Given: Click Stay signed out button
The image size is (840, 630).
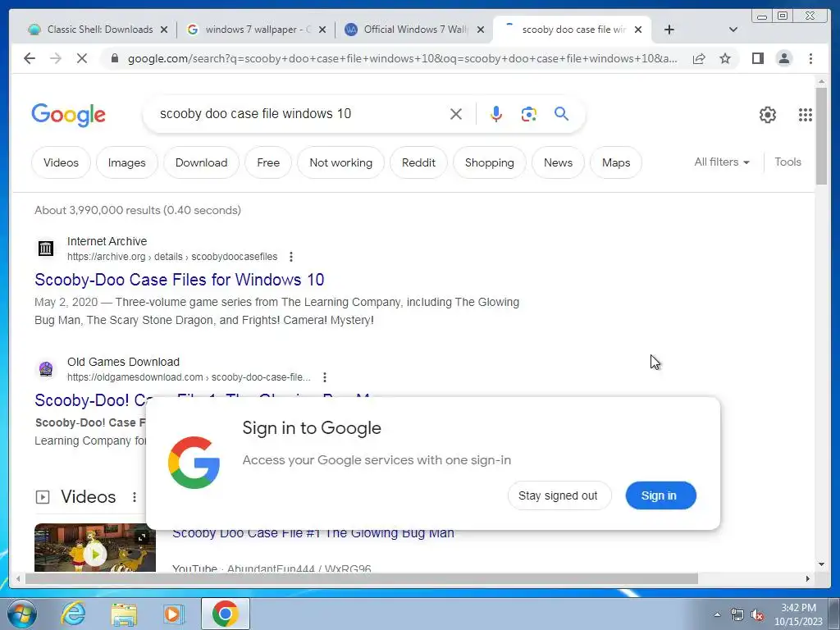Looking at the screenshot, I should [x=558, y=495].
